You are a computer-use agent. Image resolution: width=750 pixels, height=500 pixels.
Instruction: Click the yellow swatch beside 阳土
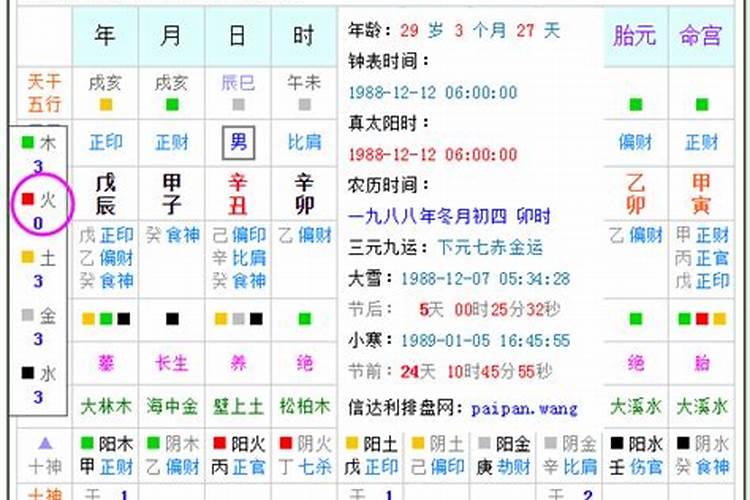coord(352,443)
